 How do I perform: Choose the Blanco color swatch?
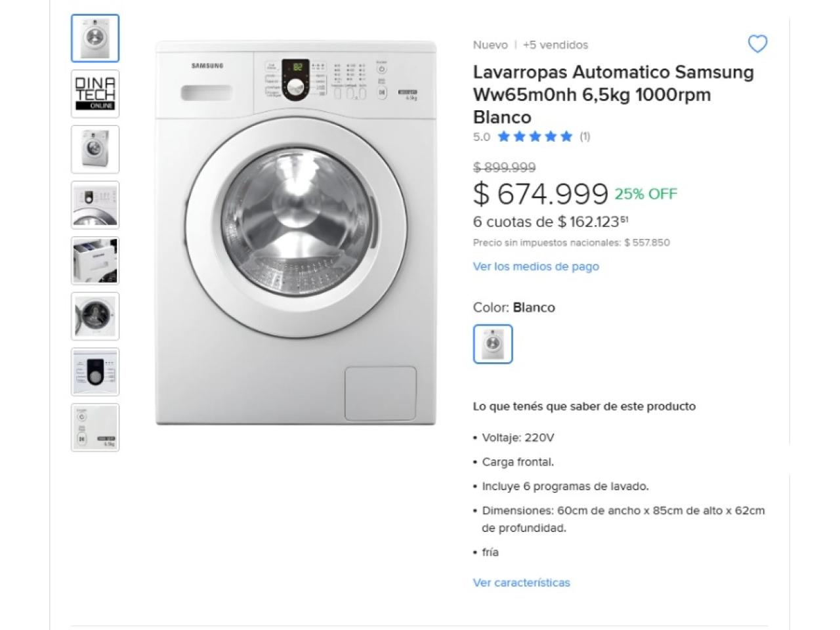493,344
